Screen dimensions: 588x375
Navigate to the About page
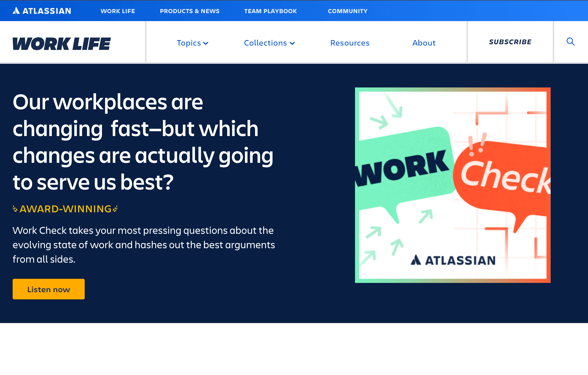tap(424, 43)
